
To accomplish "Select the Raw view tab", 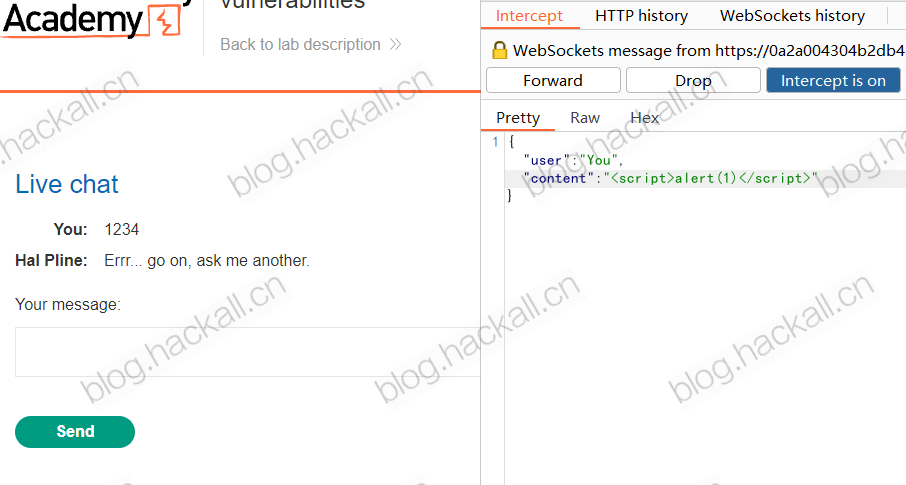I will coord(585,118).
